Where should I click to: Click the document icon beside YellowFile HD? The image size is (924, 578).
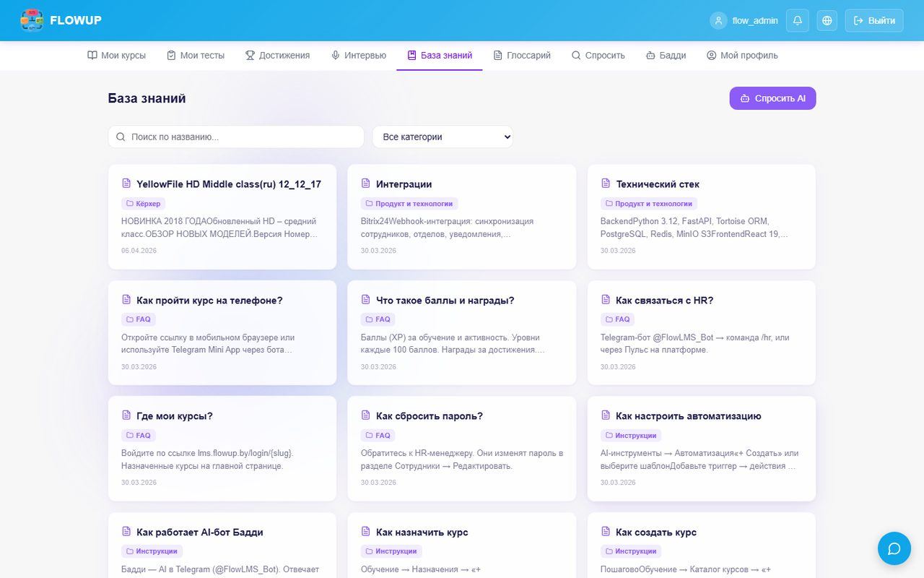(x=126, y=184)
